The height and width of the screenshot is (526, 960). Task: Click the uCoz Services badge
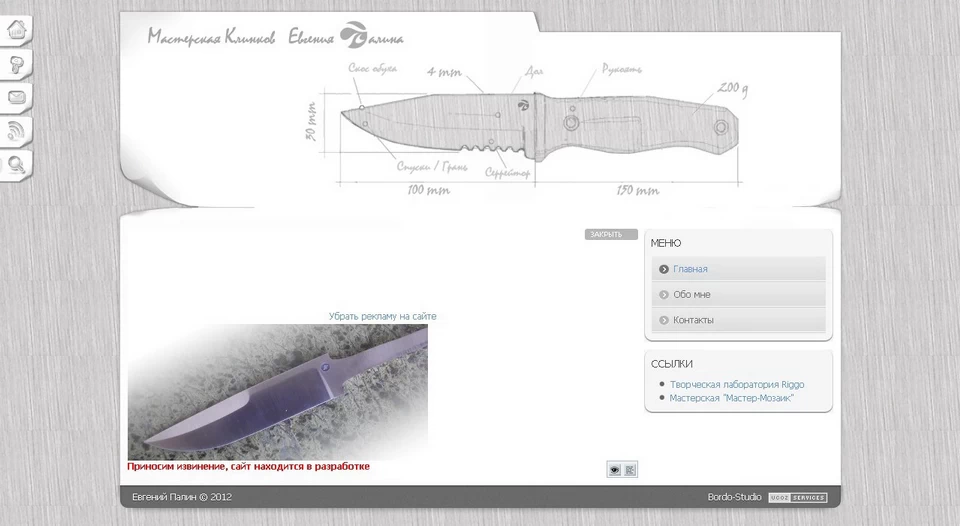pos(797,498)
